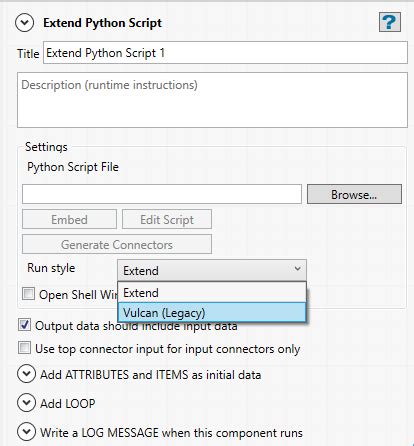Enable Use top connector input checkbox

(x=24, y=348)
